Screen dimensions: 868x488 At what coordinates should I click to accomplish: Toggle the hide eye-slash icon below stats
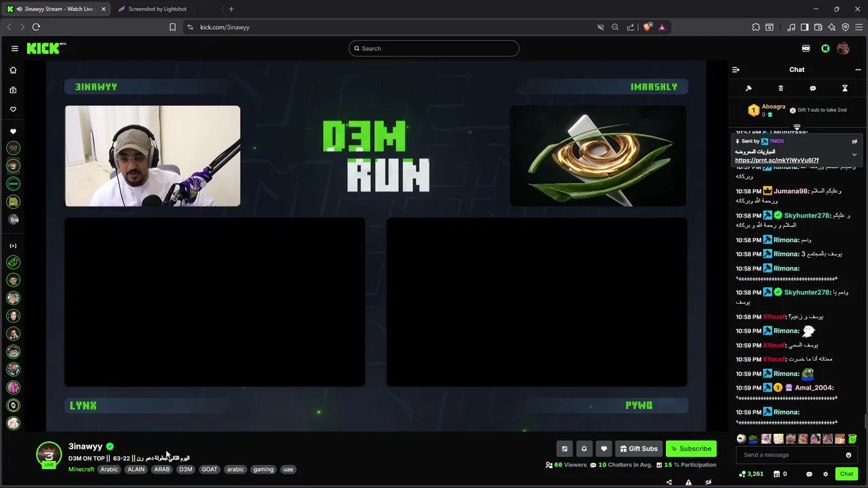pos(708,483)
